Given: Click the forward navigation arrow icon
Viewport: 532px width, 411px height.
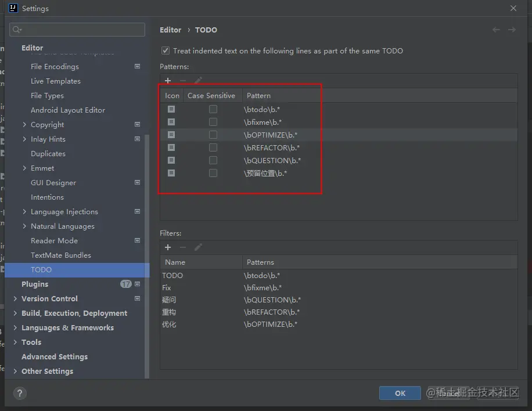Looking at the screenshot, I should (512, 30).
